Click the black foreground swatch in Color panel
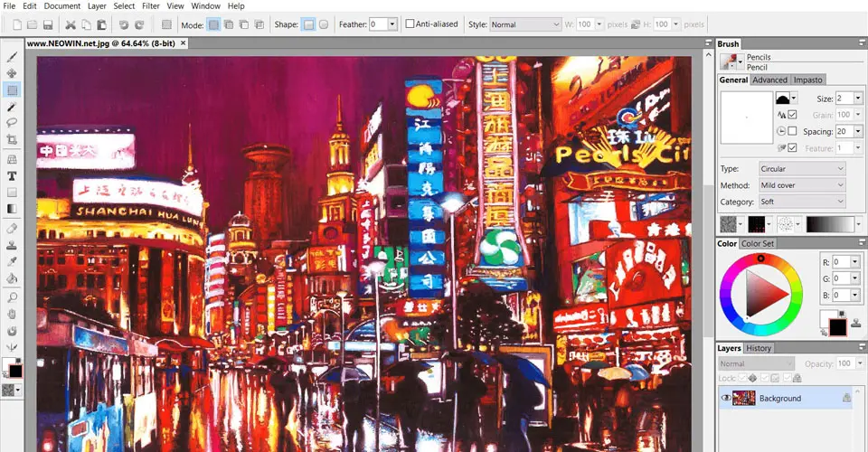This screenshot has height=452, width=868. (837, 327)
